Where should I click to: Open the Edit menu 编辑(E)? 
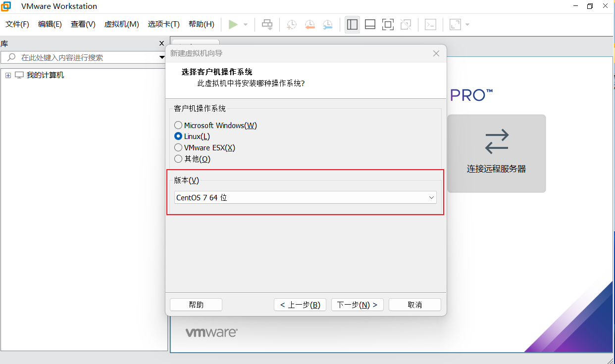pos(50,24)
